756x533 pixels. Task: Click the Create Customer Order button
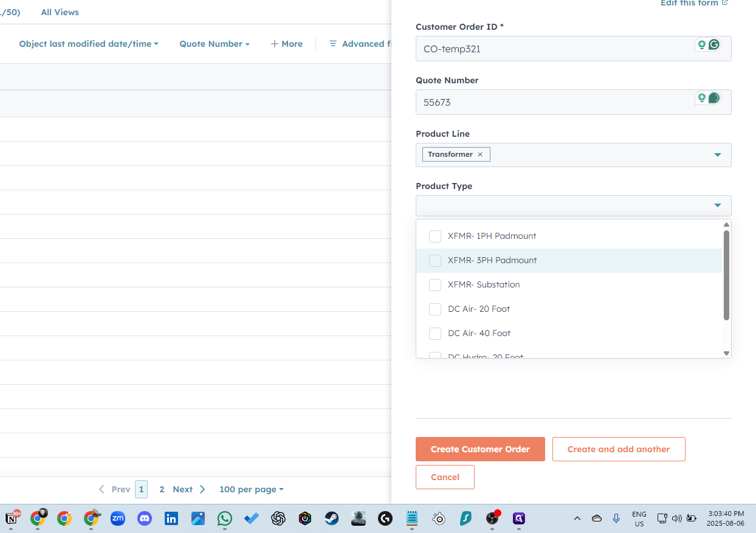[x=480, y=449]
